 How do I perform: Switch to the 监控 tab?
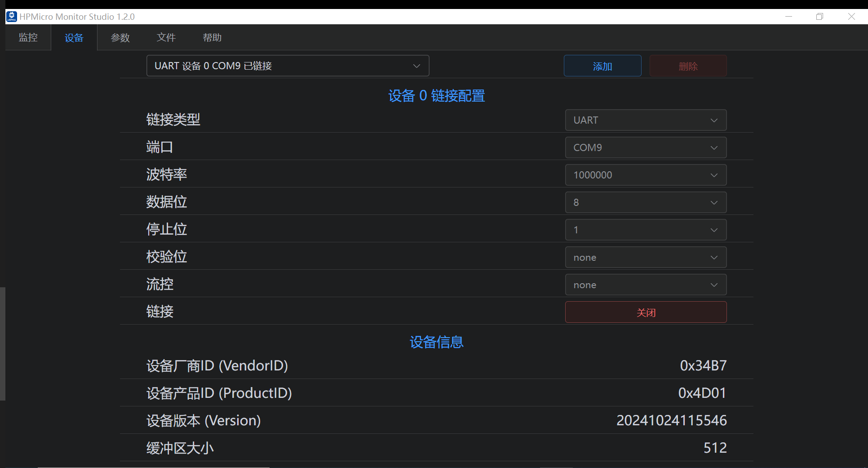pos(28,38)
